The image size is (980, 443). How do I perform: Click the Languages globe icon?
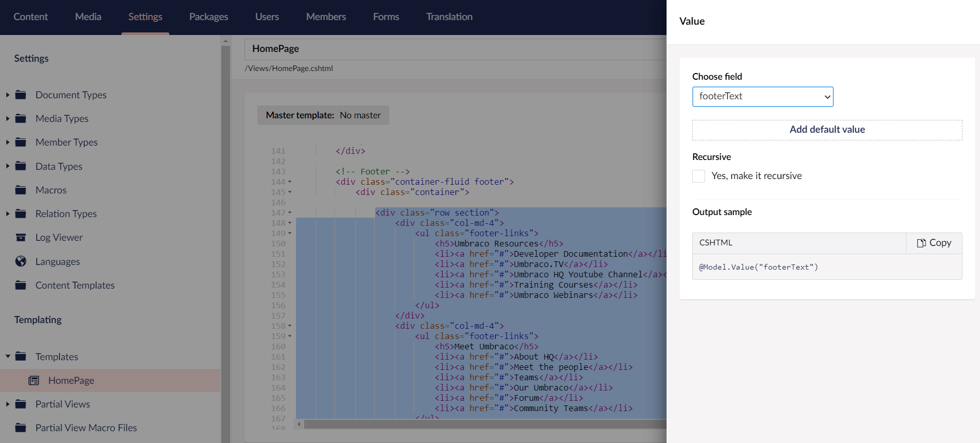(x=21, y=261)
